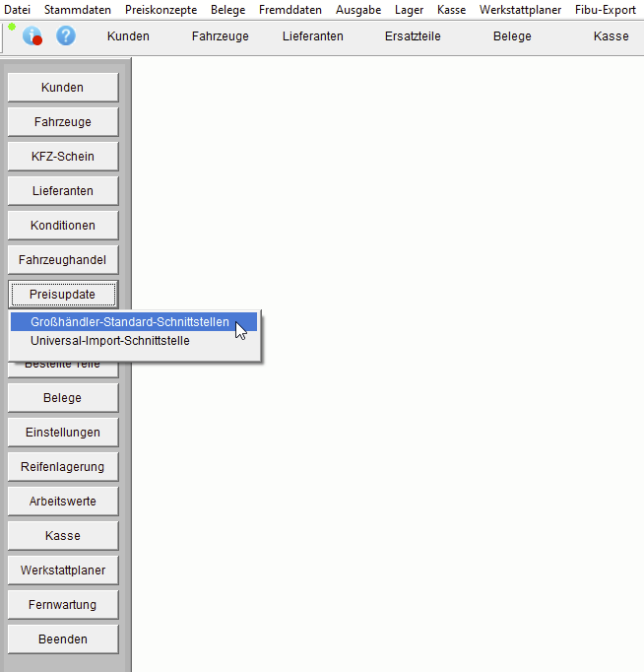Open the Arbeitswerte sidebar button
The height and width of the screenshot is (672, 644).
click(63, 502)
